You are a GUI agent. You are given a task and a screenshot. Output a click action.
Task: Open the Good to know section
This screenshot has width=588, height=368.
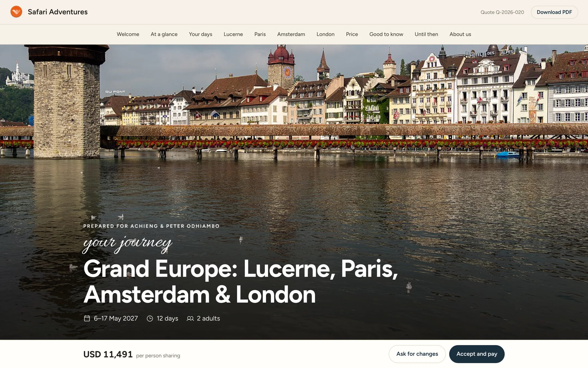coord(386,34)
